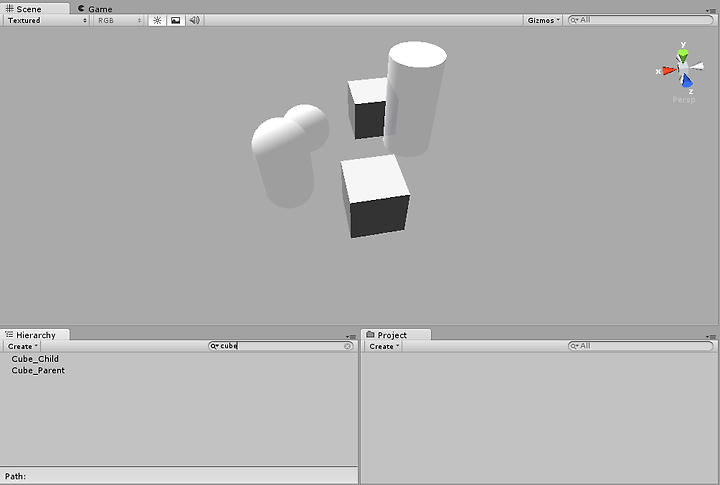The width and height of the screenshot is (720, 485).
Task: Click the green Y axis gizmo cone
Action: [683, 55]
